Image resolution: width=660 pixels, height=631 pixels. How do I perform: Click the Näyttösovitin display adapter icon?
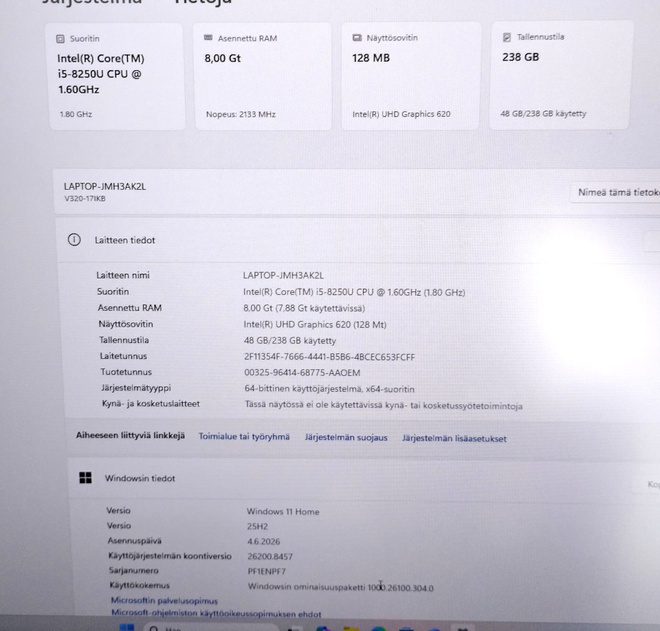357,37
